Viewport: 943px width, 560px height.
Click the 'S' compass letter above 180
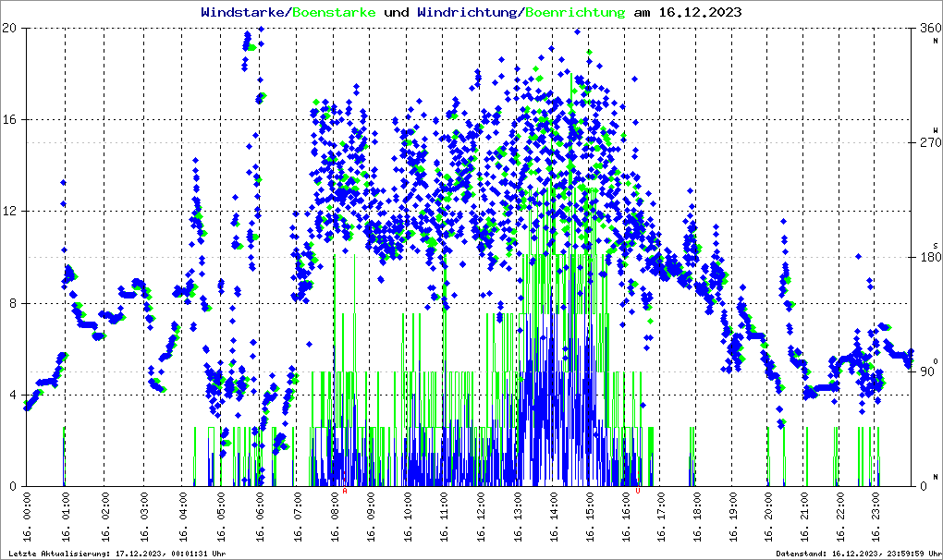pos(936,245)
